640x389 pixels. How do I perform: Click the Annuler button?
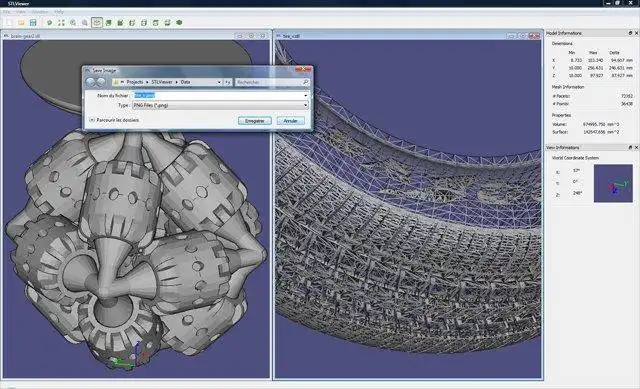tap(291, 121)
